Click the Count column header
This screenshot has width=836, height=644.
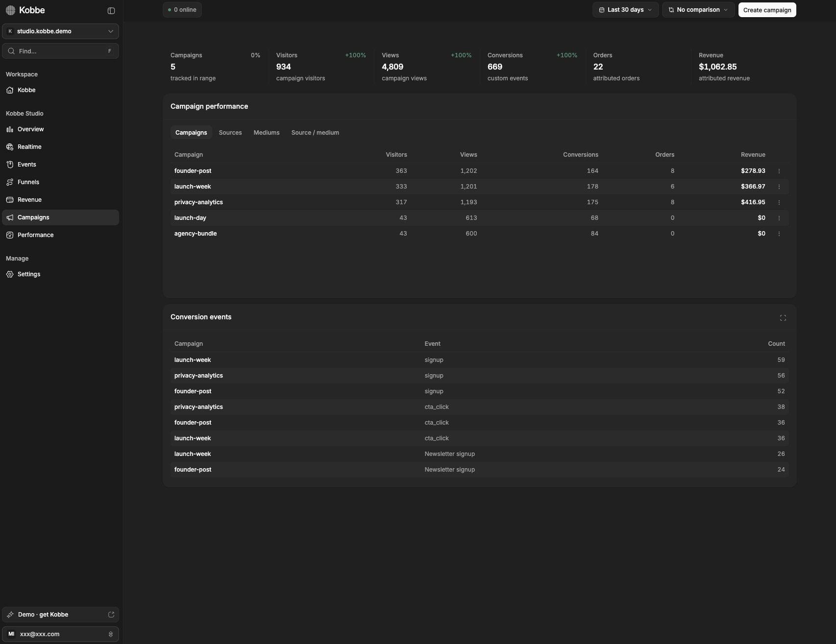click(x=776, y=344)
